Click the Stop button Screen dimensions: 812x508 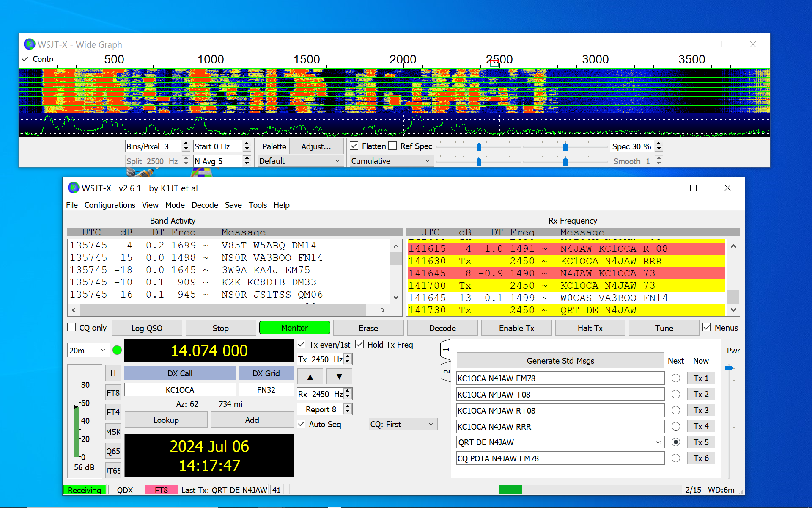pos(220,328)
